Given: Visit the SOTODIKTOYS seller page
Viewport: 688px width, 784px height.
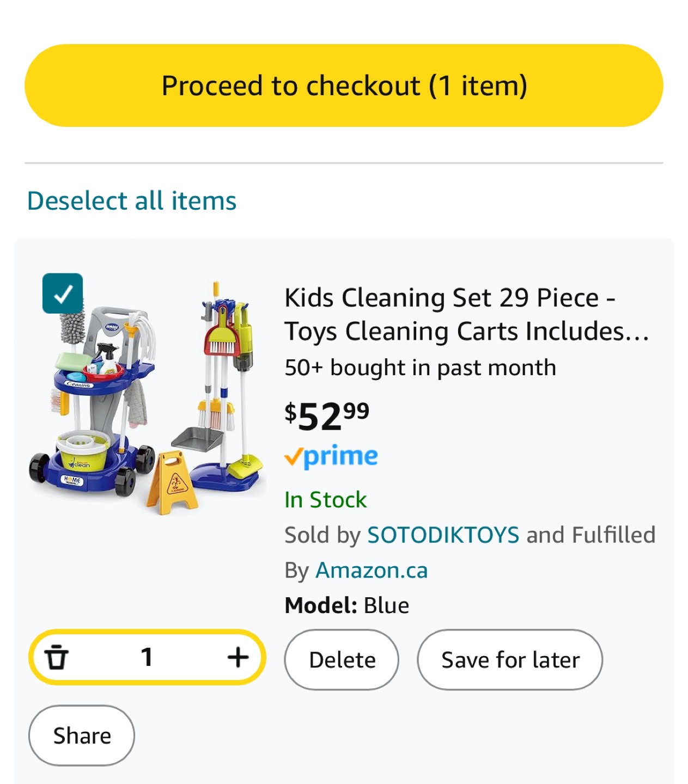Looking at the screenshot, I should point(443,535).
